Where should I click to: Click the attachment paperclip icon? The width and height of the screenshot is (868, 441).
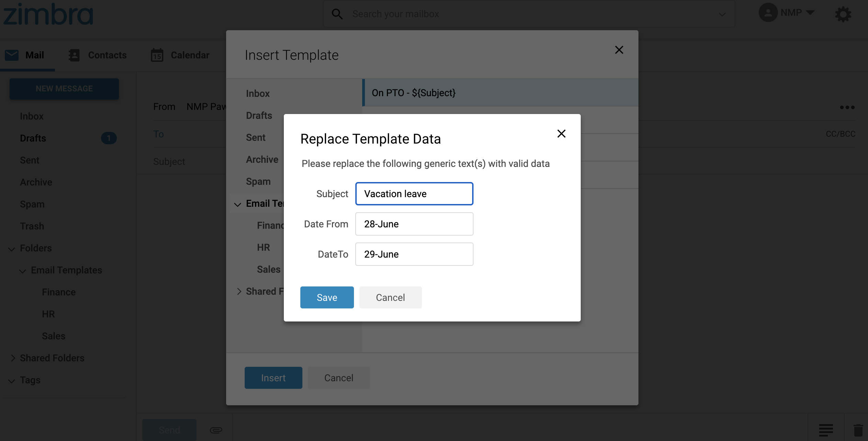click(216, 430)
